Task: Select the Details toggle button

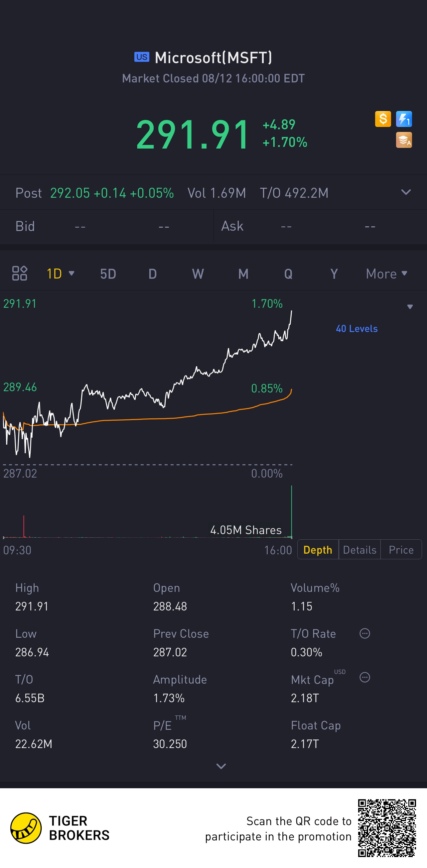Action: (359, 550)
